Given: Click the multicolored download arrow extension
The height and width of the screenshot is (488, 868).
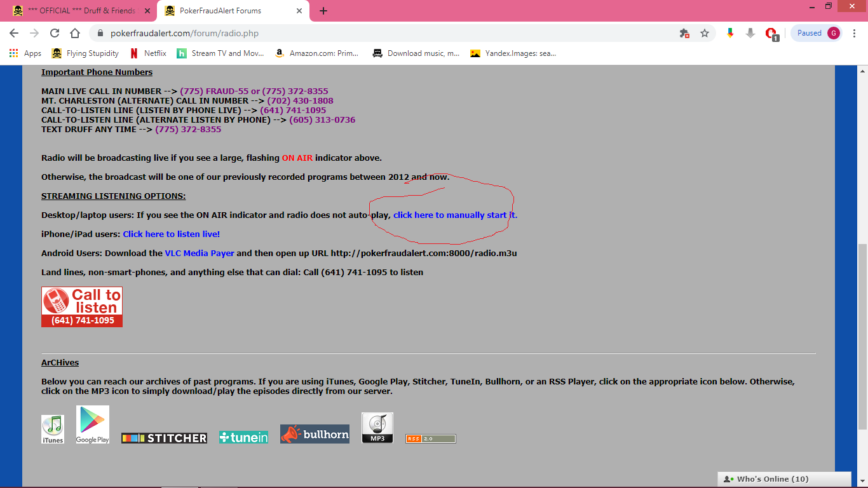Looking at the screenshot, I should (730, 33).
